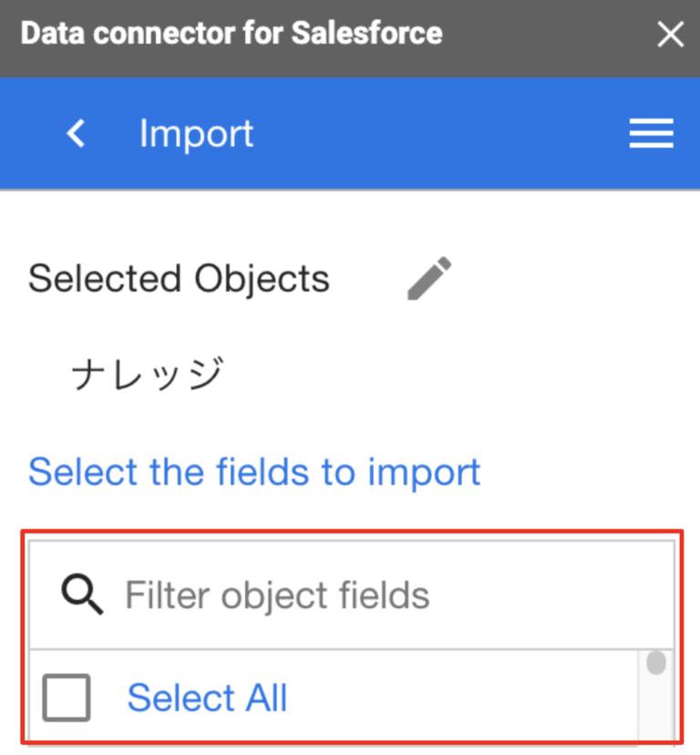Click the pencil icon beside Selected Objects

430,276
